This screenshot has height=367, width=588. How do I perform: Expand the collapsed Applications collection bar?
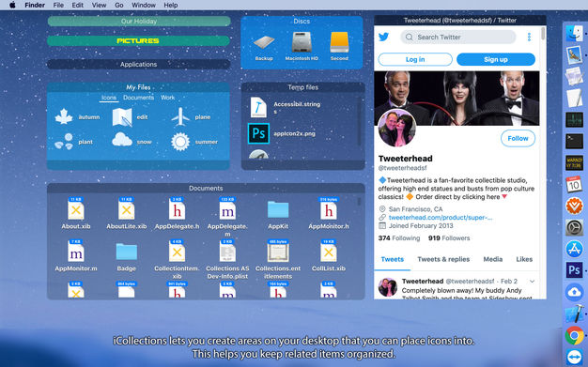pyautogui.click(x=139, y=65)
